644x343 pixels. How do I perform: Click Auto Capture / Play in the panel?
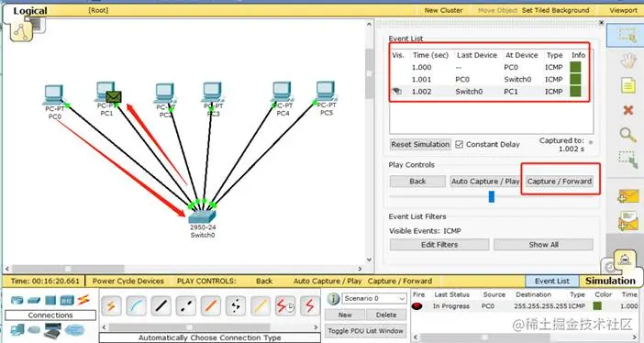(x=485, y=182)
